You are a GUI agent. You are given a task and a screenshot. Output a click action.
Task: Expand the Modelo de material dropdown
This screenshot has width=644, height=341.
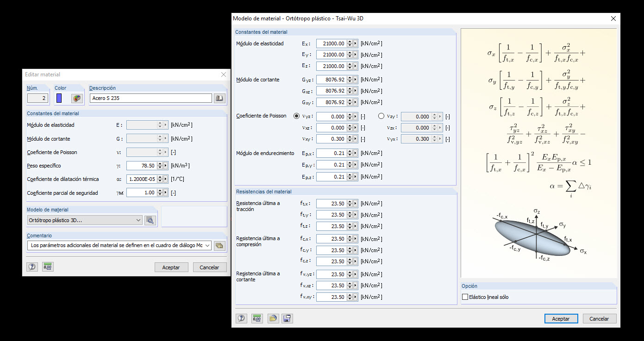pyautogui.click(x=138, y=220)
